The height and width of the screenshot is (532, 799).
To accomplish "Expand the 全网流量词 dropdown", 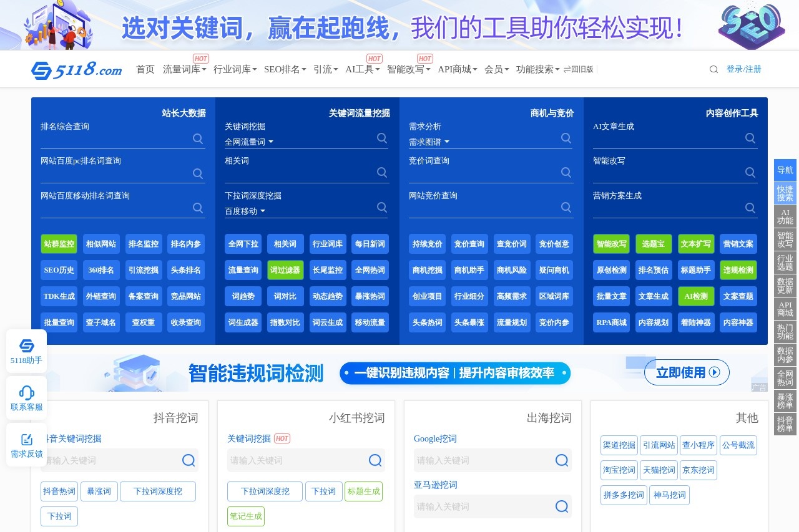I will click(x=249, y=142).
